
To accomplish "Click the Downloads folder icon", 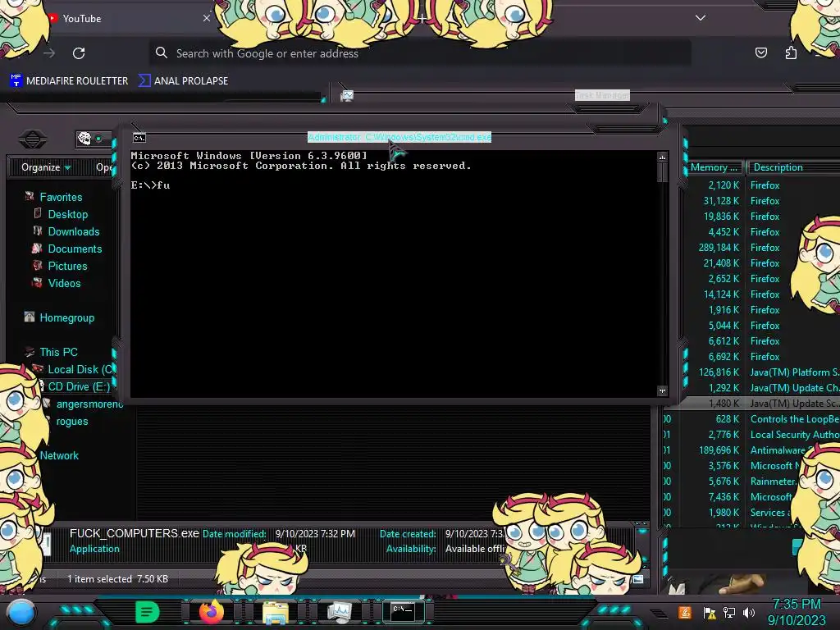I will coord(38,231).
